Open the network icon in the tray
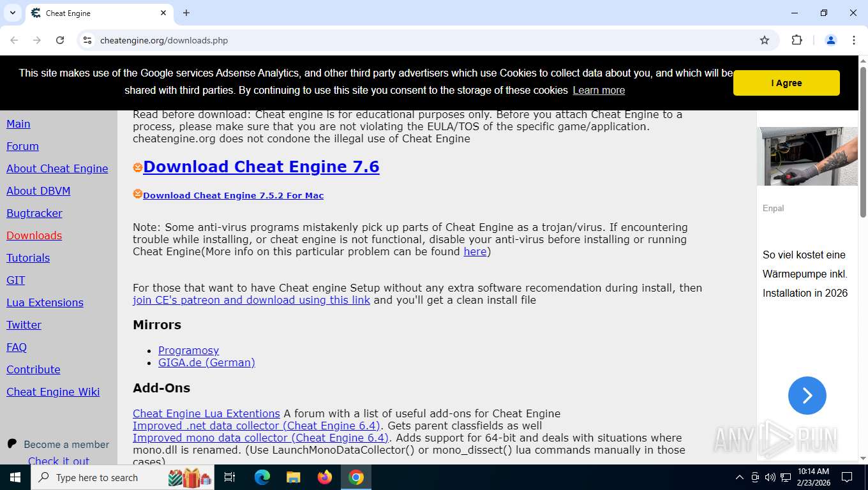Screen dimensions: 868x490 [x=786, y=477]
